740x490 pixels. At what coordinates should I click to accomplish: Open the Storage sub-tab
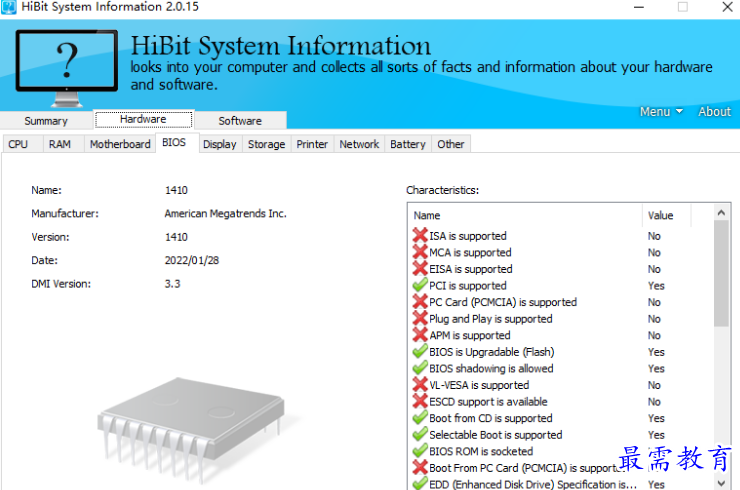[267, 144]
